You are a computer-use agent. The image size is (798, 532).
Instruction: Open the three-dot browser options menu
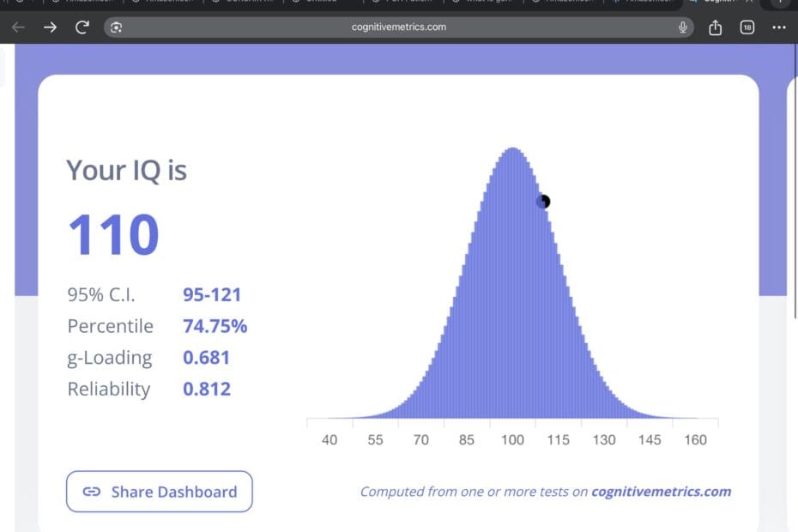[x=779, y=27]
